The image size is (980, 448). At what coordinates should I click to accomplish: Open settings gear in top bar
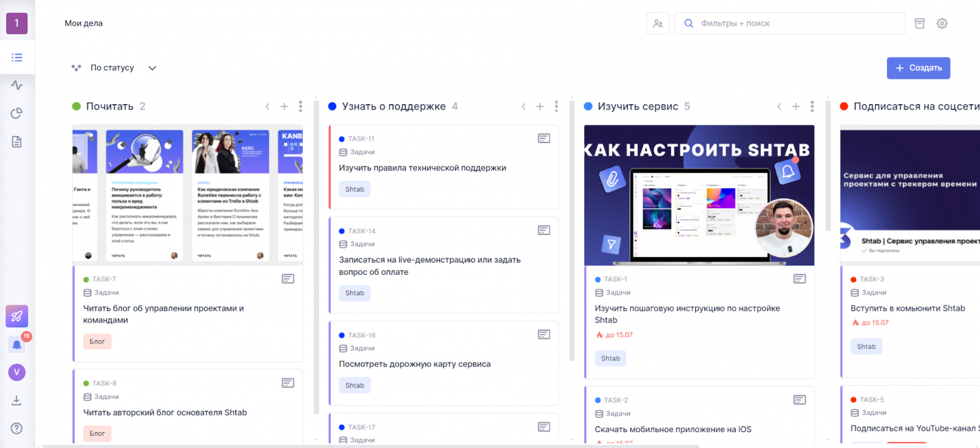click(942, 23)
